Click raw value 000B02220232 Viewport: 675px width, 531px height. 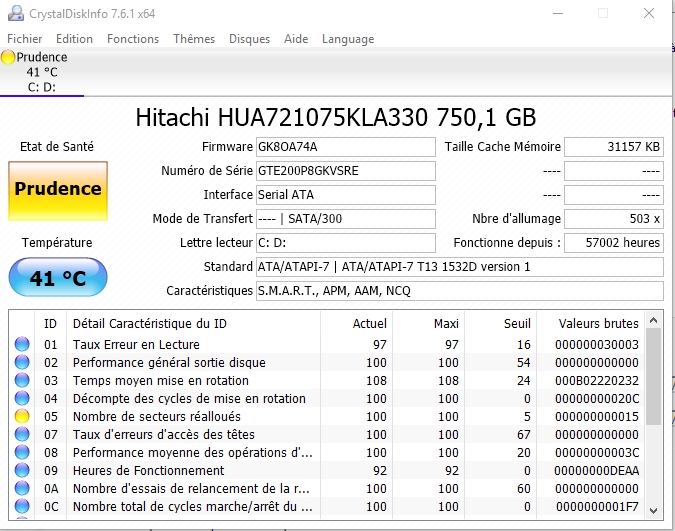(x=597, y=381)
